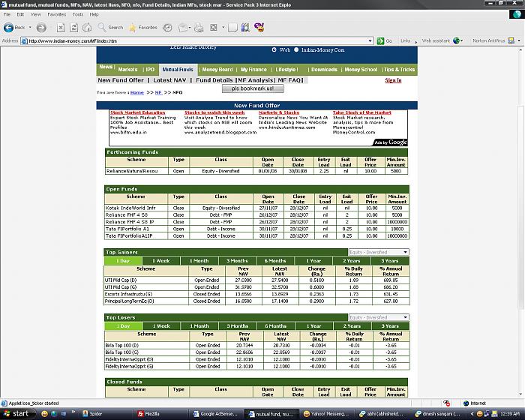Screen dimensions: 525x420
Task: Open the Favorites menu
Action: coord(56,14)
